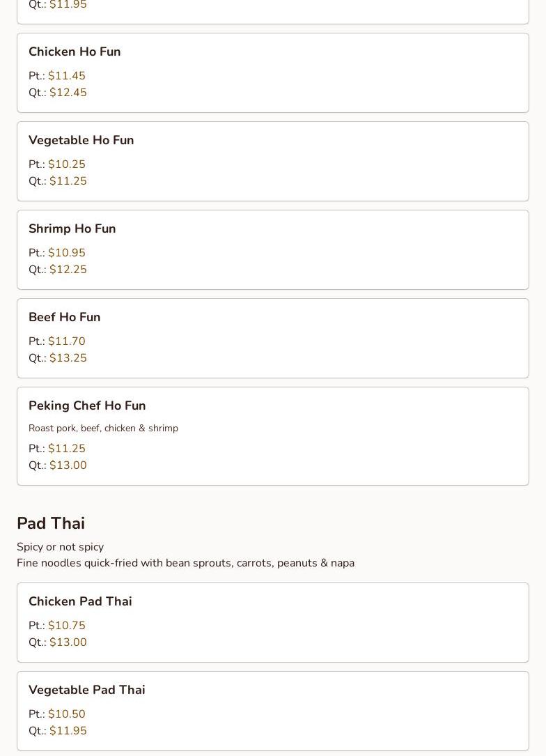
Task: Select the Beef Ho Fun pint price $11.70
Action: pos(66,341)
